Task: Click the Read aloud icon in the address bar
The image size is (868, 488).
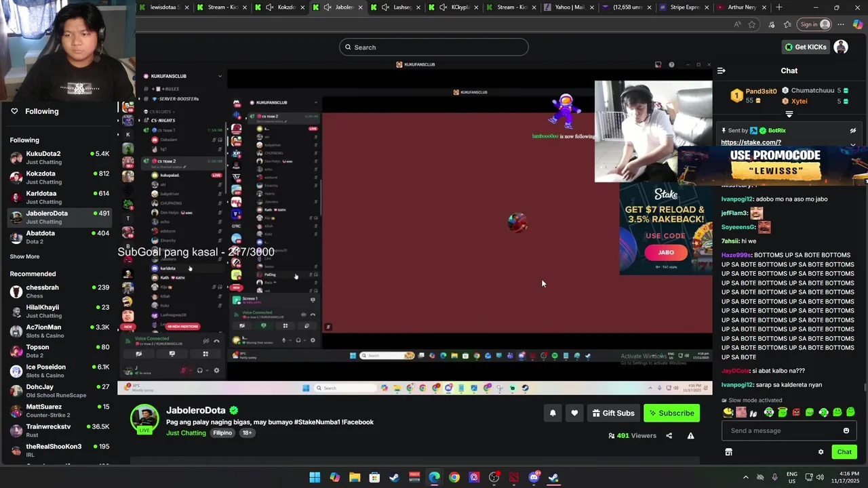Action: coord(737,24)
